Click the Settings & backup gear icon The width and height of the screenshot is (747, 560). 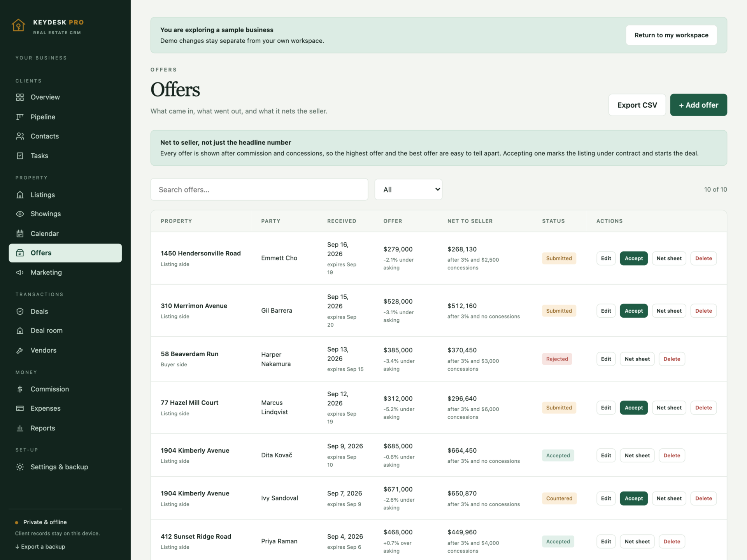coord(20,467)
